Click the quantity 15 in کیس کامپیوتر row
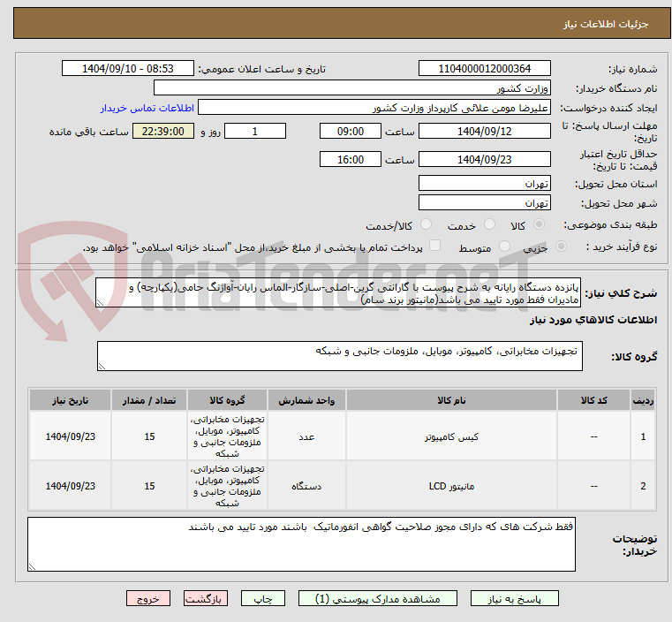672x622 pixels. 149,436
